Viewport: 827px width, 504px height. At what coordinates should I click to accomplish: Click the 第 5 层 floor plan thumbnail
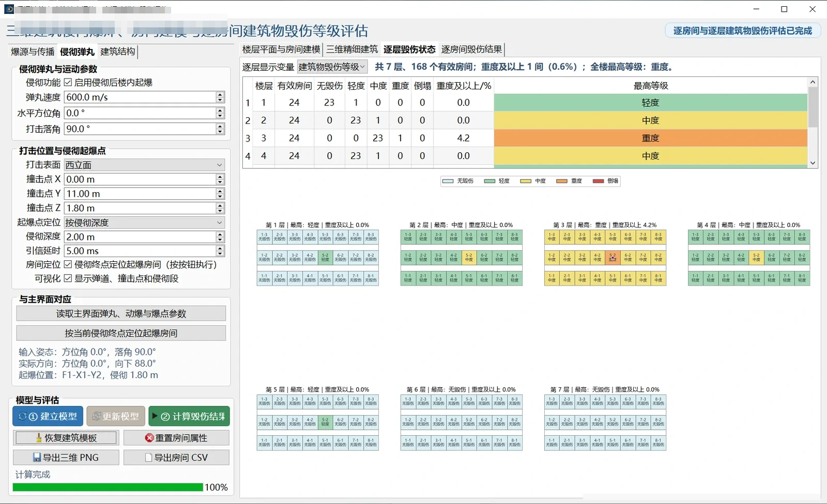tap(317, 422)
